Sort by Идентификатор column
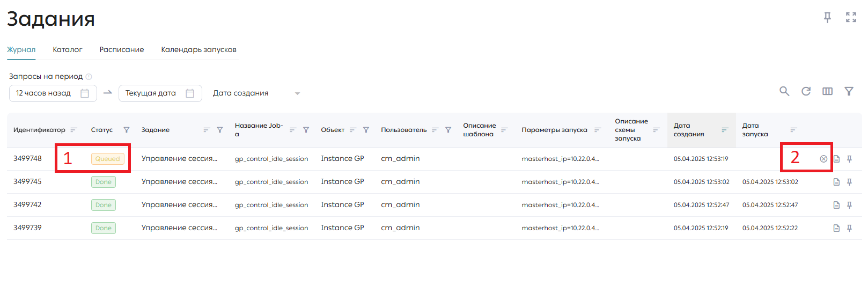 pos(74,130)
